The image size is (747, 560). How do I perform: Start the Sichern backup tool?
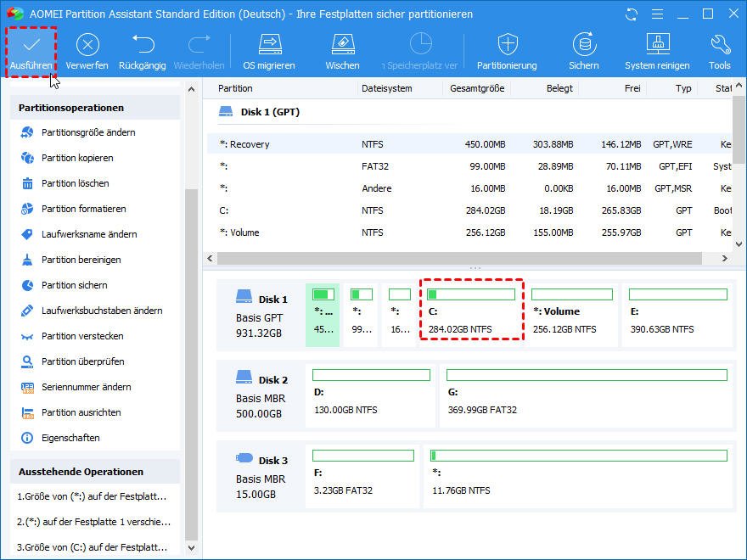point(583,51)
